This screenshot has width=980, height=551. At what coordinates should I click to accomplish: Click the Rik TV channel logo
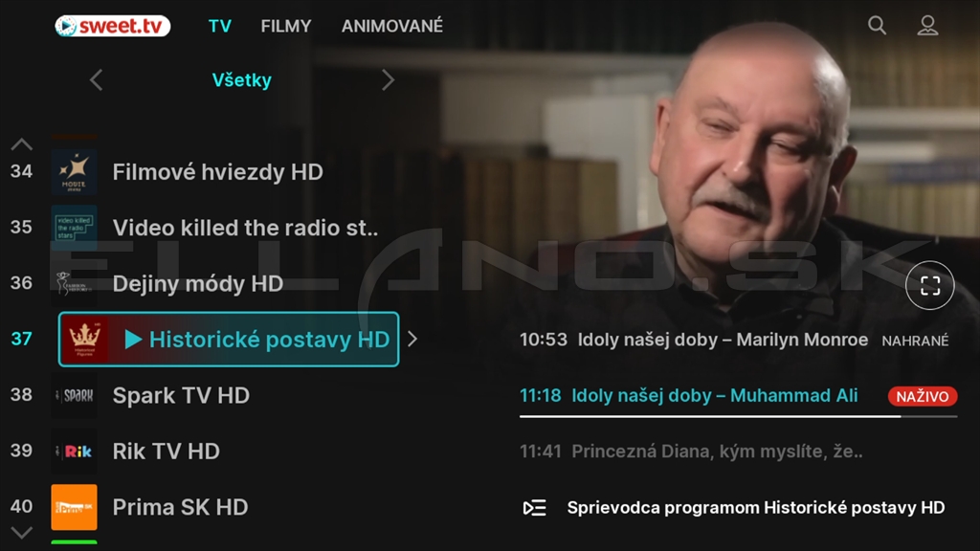[74, 452]
